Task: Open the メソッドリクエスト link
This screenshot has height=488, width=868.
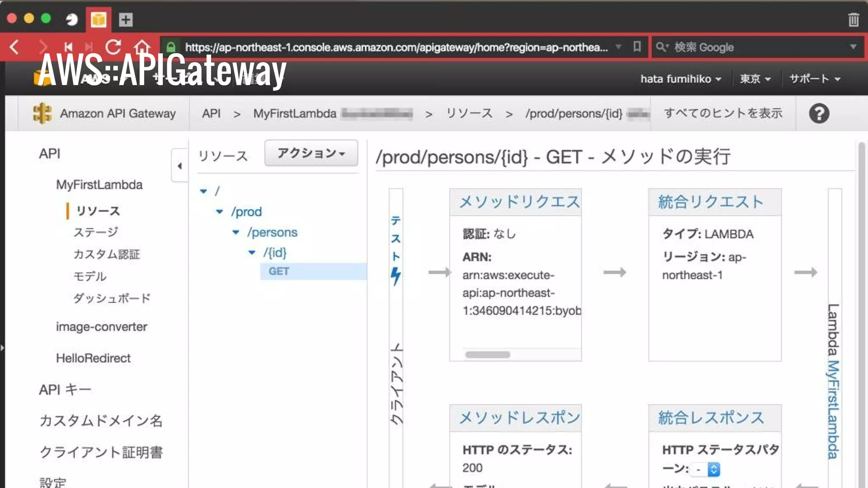Action: pyautogui.click(x=519, y=202)
